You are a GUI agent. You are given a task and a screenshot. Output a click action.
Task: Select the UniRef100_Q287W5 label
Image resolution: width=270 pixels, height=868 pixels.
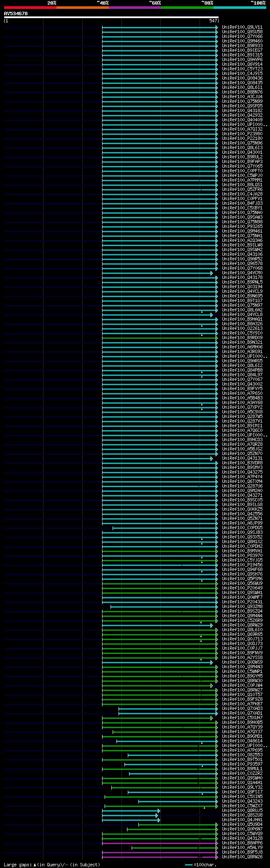242,416
